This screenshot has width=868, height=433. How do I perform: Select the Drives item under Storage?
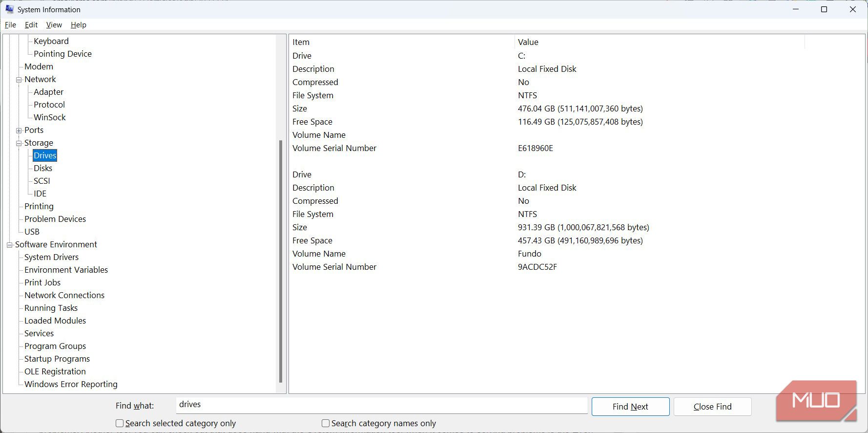45,155
